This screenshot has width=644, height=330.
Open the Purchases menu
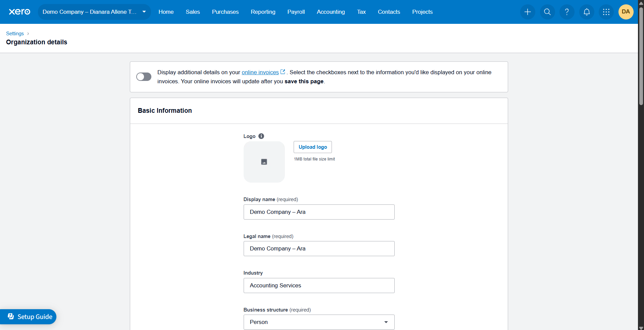click(x=225, y=12)
